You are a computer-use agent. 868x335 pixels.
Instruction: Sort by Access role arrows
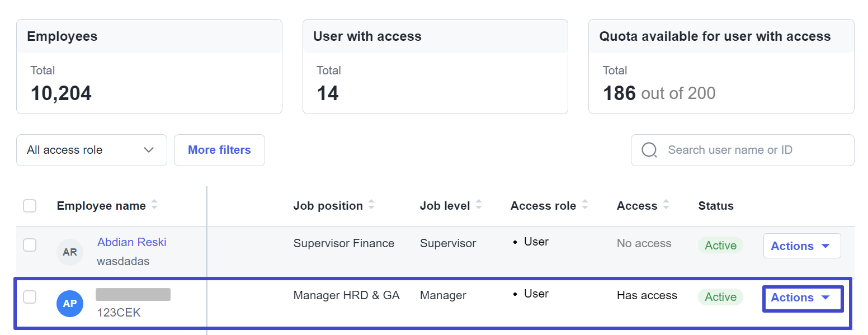[584, 206]
